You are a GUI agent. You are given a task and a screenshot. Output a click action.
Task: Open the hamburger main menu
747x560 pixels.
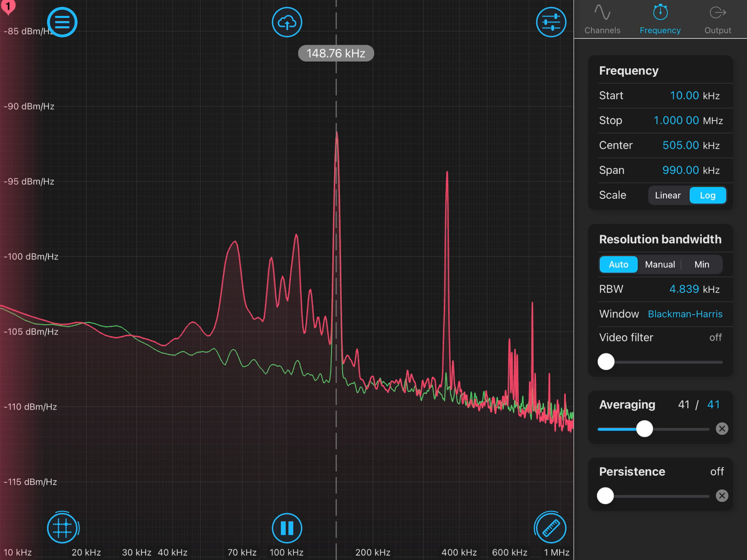coord(62,22)
